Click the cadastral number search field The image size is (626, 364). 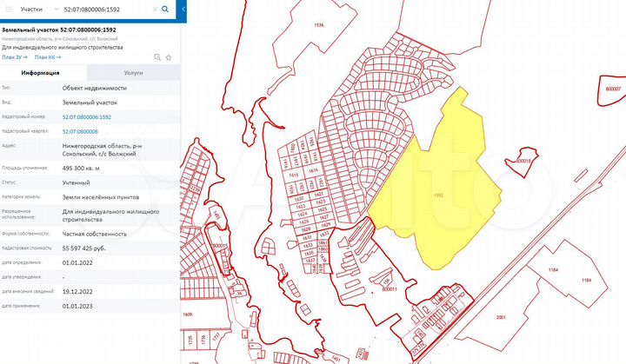coord(100,10)
